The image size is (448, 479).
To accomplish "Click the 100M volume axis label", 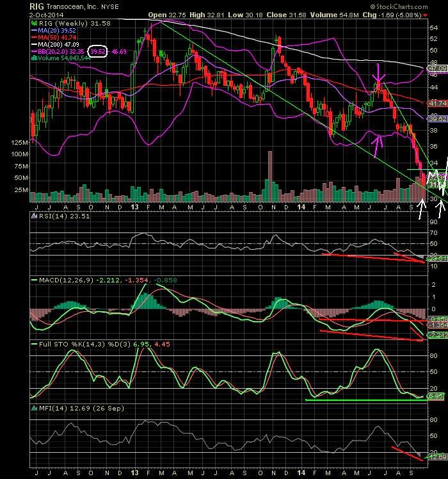I will click(20, 154).
